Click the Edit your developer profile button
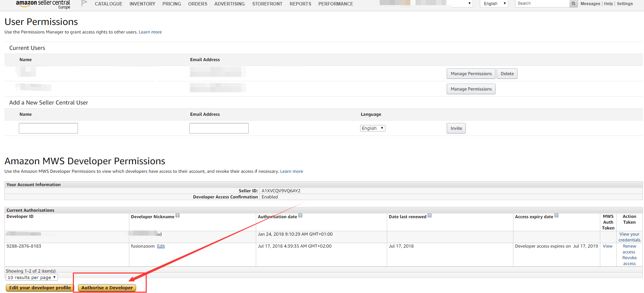The image size is (644, 293). pyautogui.click(x=40, y=288)
